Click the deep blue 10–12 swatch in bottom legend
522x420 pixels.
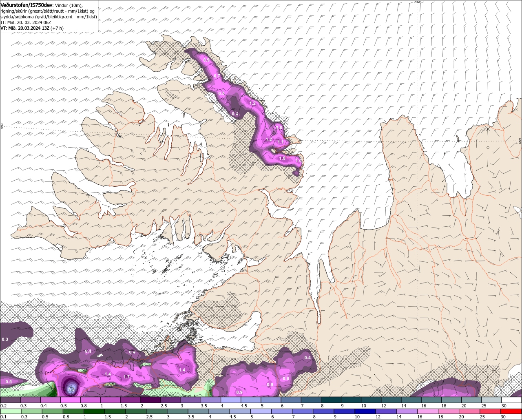[365, 411]
